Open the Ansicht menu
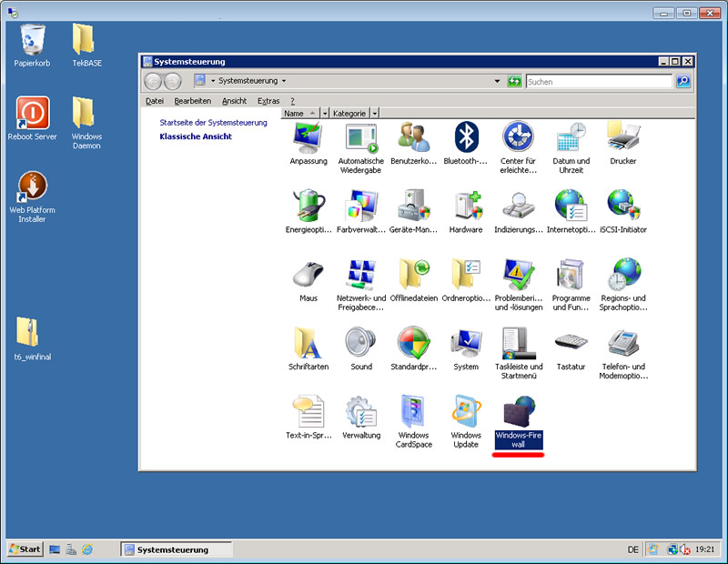Image resolution: width=728 pixels, height=564 pixels. [x=234, y=101]
